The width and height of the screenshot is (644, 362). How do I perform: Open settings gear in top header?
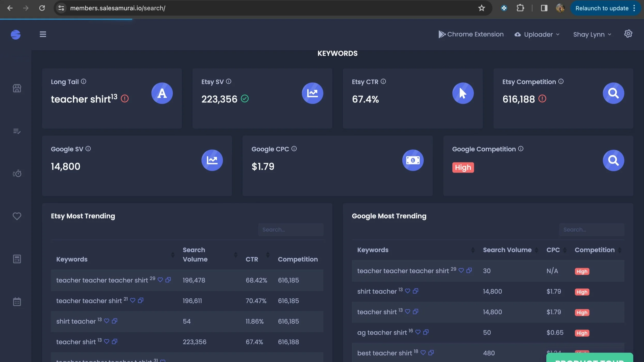coord(628,34)
